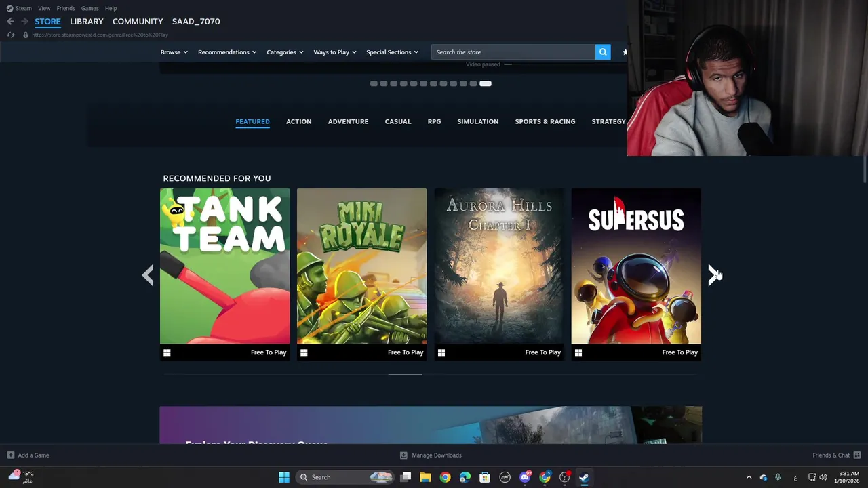Click the Manage Downloads link

coord(437,455)
